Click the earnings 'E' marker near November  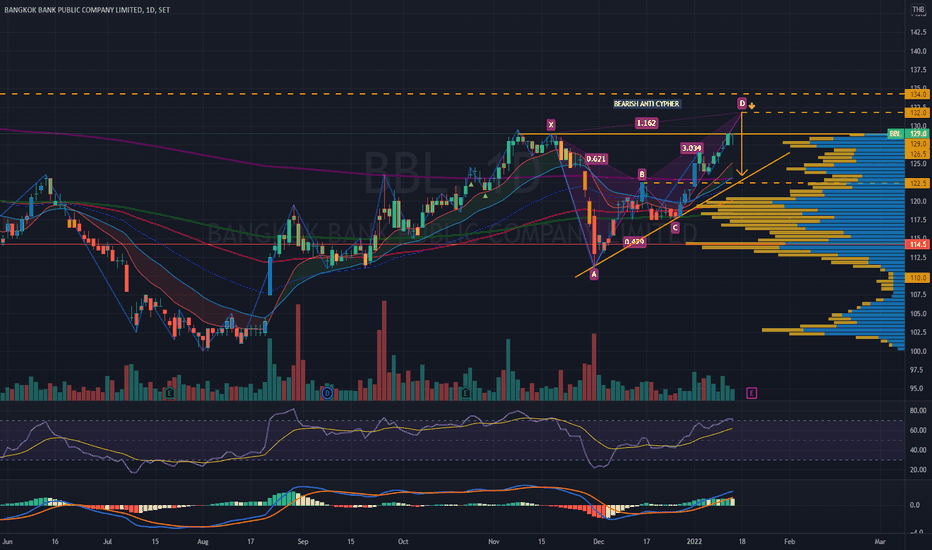(465, 393)
